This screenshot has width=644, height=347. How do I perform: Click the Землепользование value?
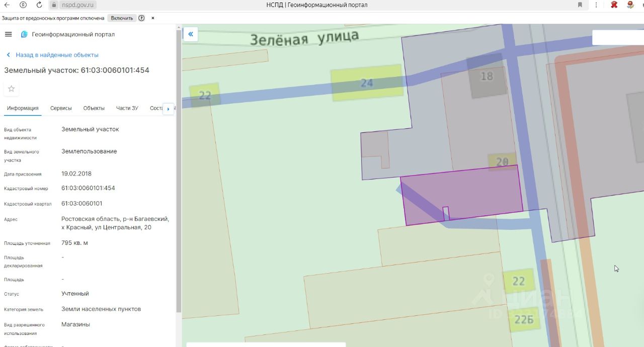pos(89,151)
